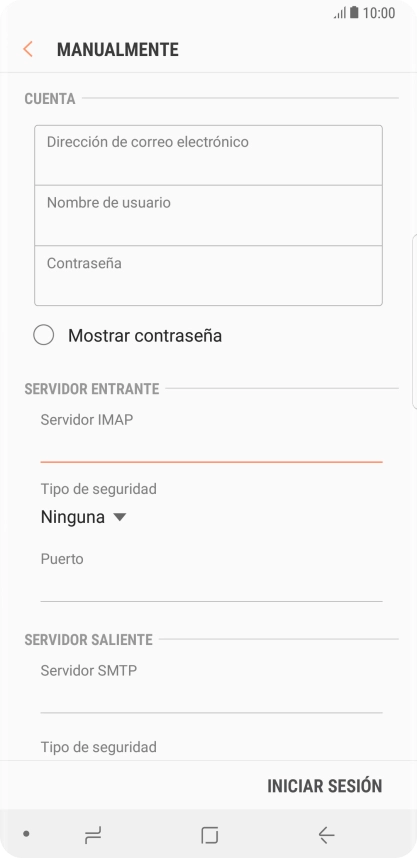Tap the small dot in navigation bar
This screenshot has height=858, width=417.
26,834
